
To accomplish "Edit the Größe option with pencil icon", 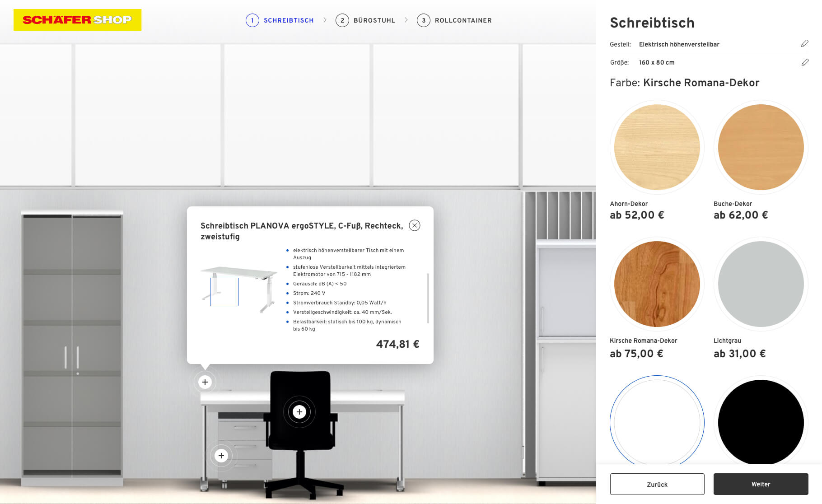I will point(804,62).
